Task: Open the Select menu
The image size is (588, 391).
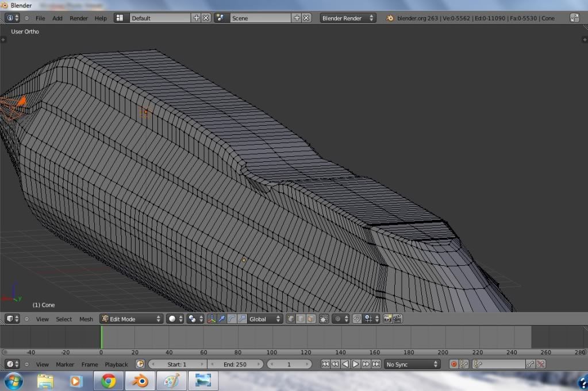Action: 64,319
